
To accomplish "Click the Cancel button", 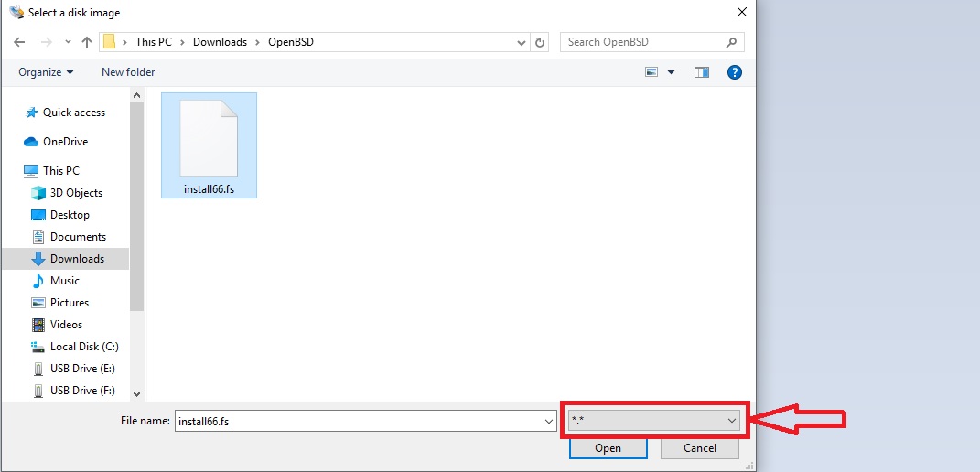I will coord(699,447).
